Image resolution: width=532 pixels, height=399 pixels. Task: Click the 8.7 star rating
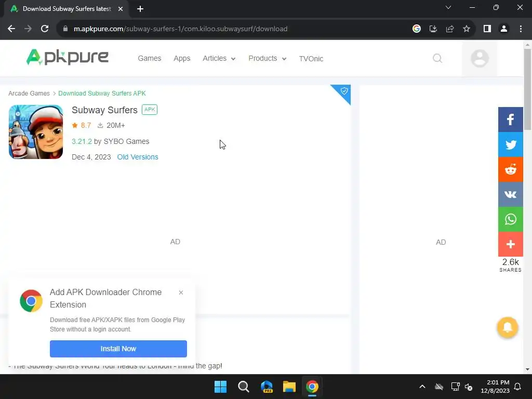tap(82, 126)
